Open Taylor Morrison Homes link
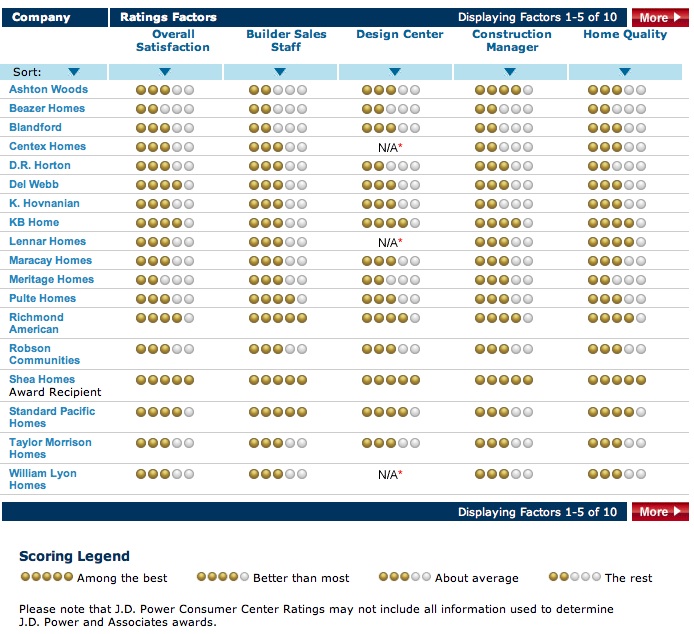 tap(50, 448)
